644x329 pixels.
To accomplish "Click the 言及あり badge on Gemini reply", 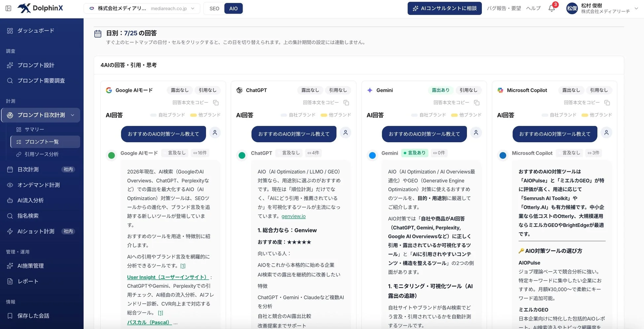I will point(414,153).
